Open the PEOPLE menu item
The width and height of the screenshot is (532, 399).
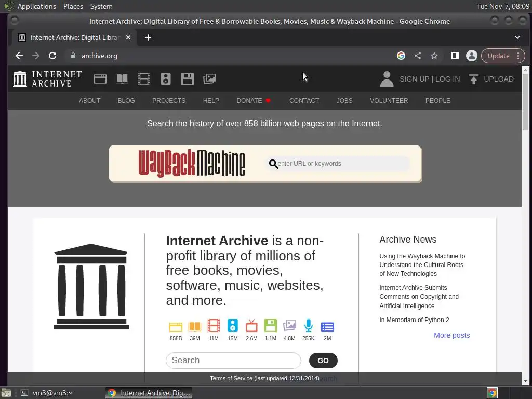click(x=437, y=101)
